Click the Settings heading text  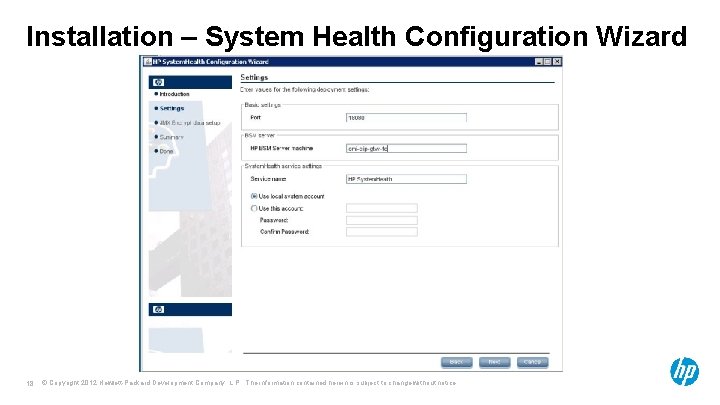coord(254,77)
